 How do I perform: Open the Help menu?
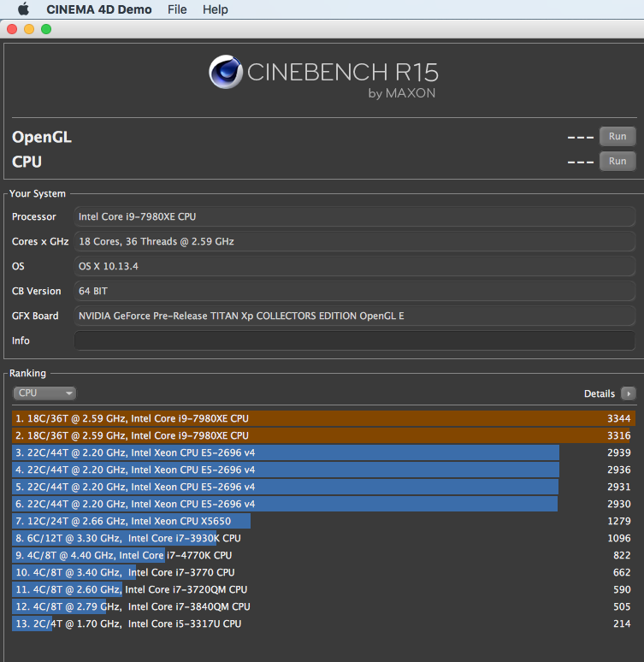[215, 9]
